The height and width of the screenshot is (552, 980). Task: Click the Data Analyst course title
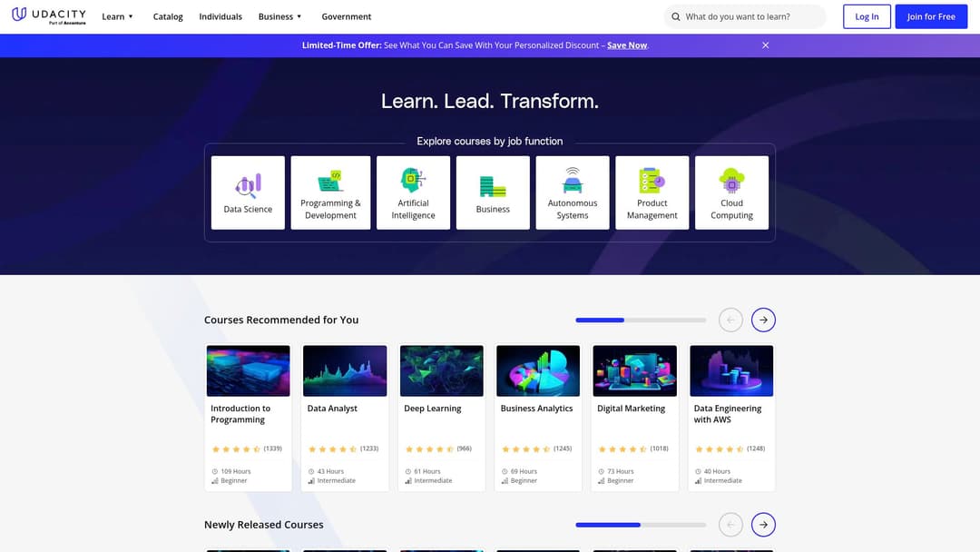332,409
